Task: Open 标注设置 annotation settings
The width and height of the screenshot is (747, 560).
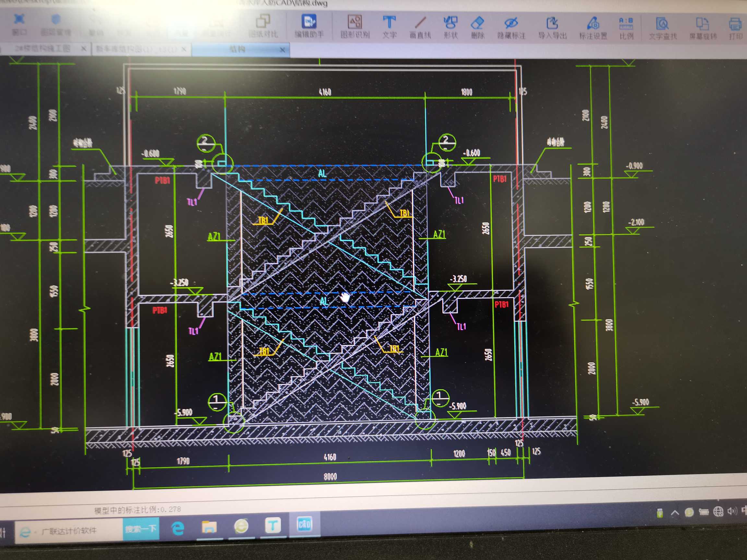Action: 593,27
